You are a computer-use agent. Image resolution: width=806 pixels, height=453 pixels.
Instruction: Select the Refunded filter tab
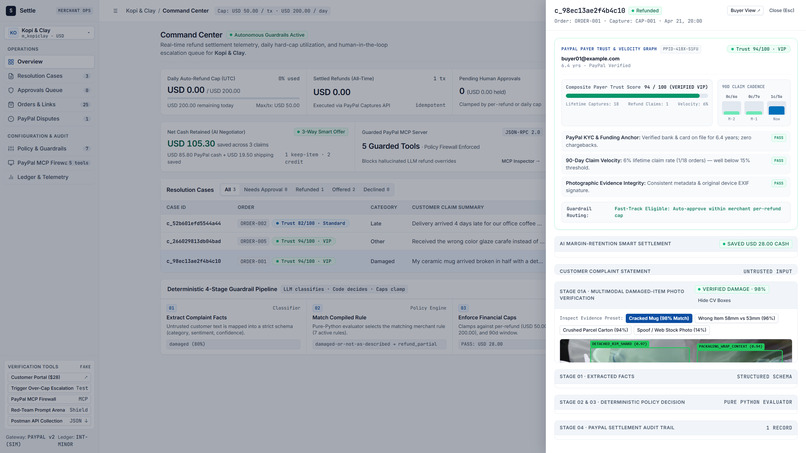(x=309, y=190)
